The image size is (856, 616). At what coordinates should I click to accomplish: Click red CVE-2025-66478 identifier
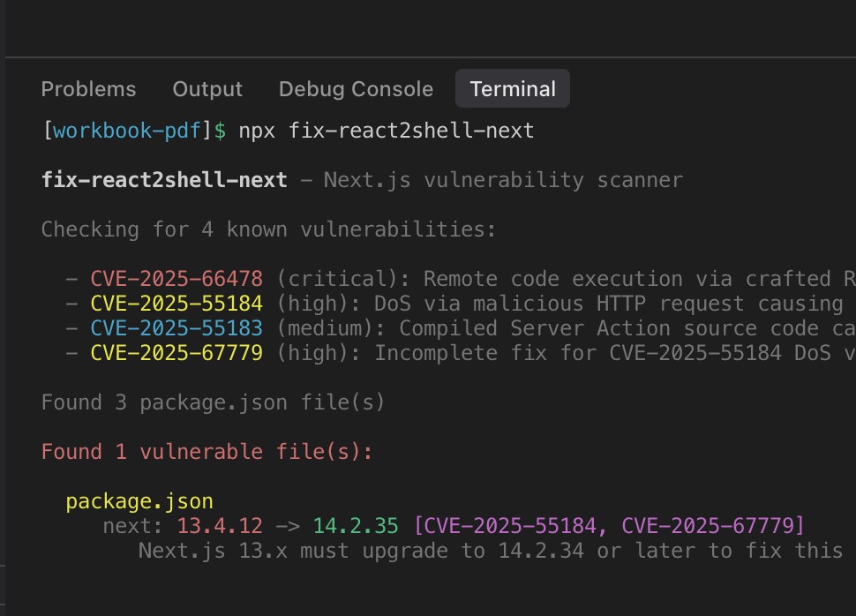point(176,279)
